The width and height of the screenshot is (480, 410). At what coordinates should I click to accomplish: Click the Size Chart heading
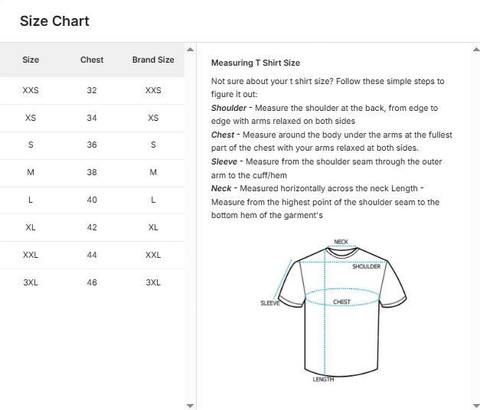54,21
